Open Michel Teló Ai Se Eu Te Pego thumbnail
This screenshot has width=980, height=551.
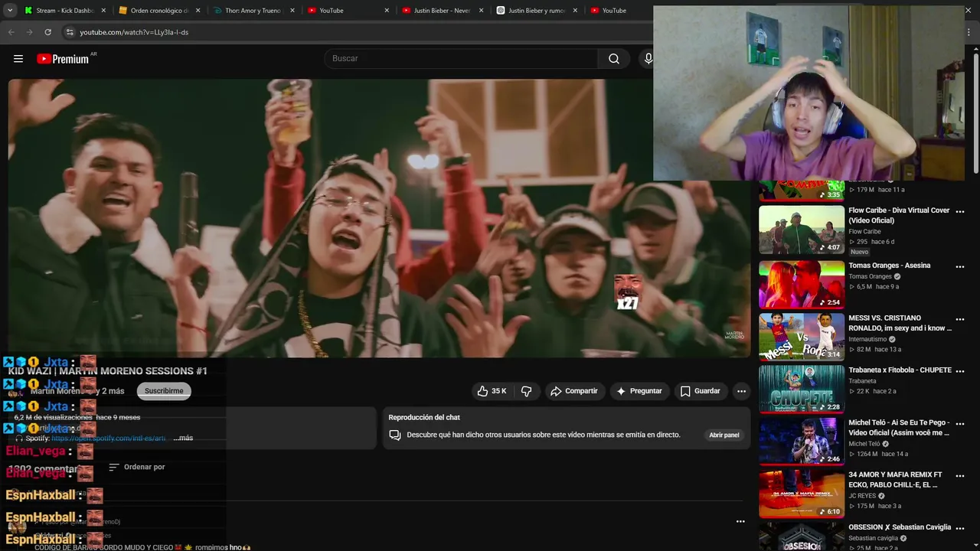point(802,442)
